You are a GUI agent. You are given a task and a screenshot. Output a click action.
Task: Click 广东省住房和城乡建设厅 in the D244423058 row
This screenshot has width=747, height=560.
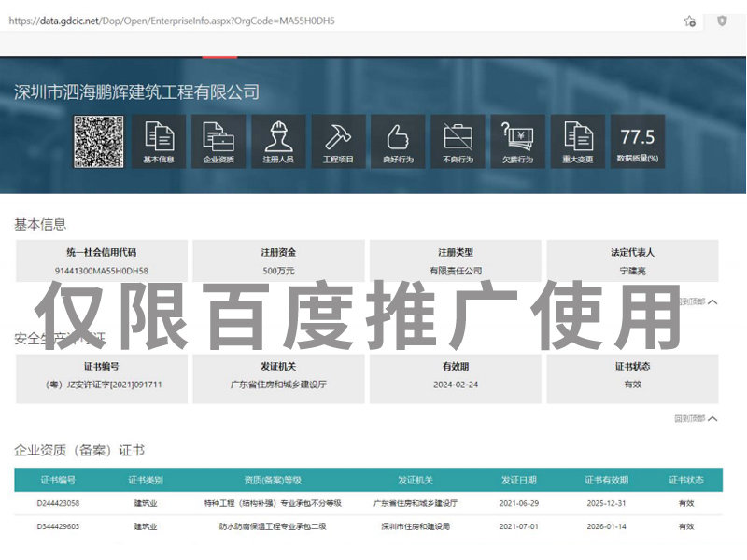(416, 503)
